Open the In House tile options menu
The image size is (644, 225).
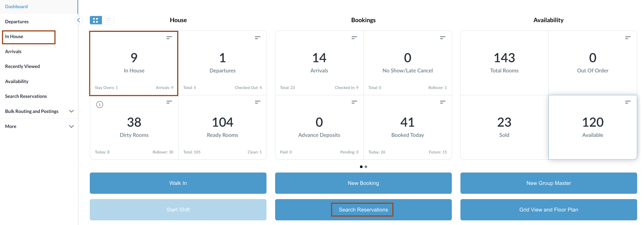coord(169,38)
